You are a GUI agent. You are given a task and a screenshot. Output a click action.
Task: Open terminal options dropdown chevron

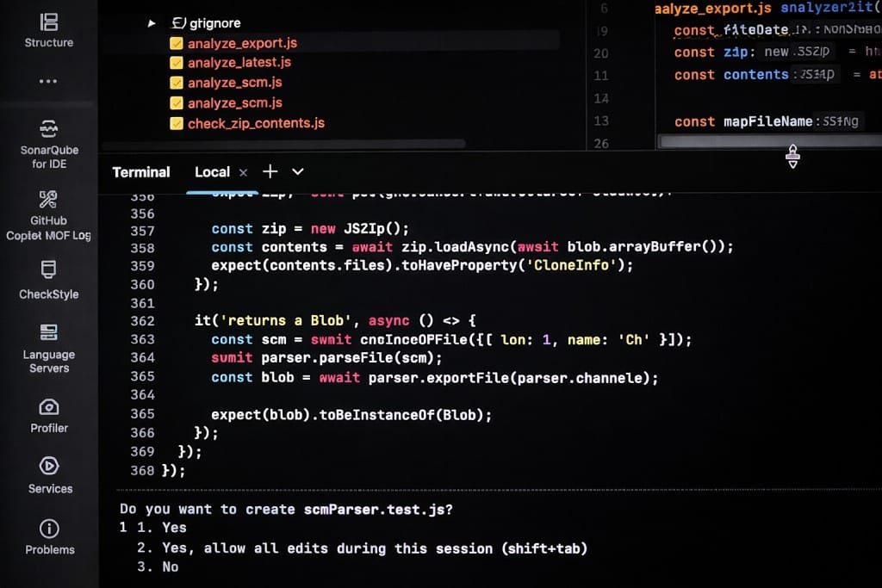(298, 172)
